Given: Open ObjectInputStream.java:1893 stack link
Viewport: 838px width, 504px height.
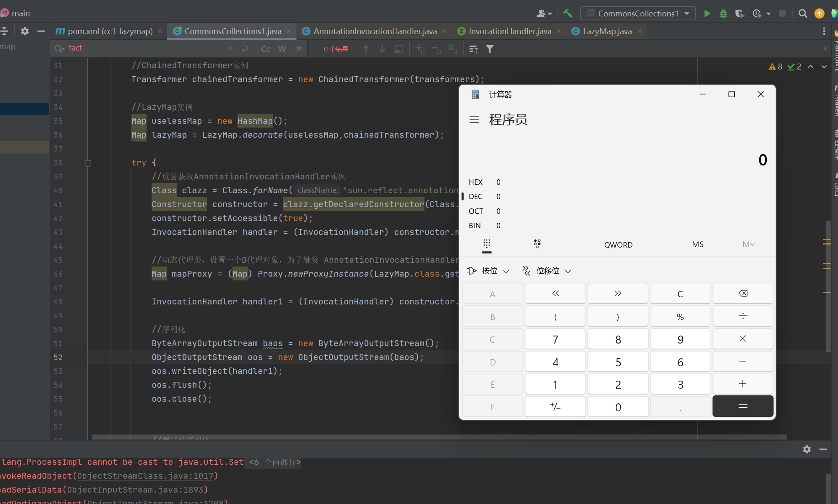Looking at the screenshot, I should tap(135, 490).
